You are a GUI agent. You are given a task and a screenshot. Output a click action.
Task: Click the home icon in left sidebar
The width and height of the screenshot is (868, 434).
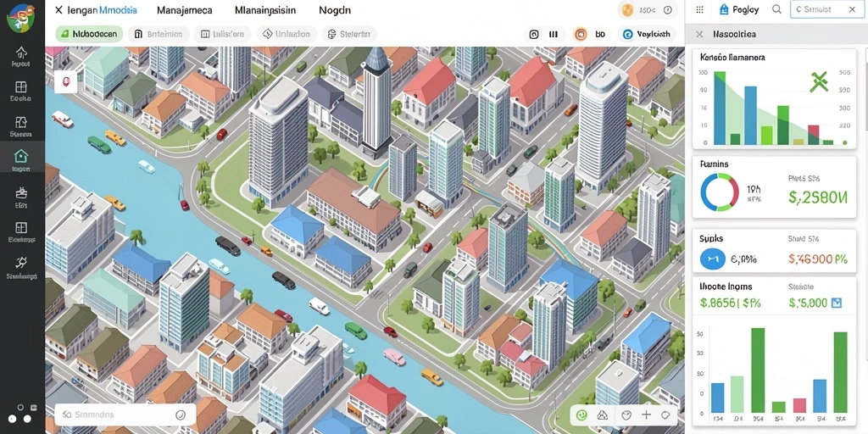[x=21, y=53]
